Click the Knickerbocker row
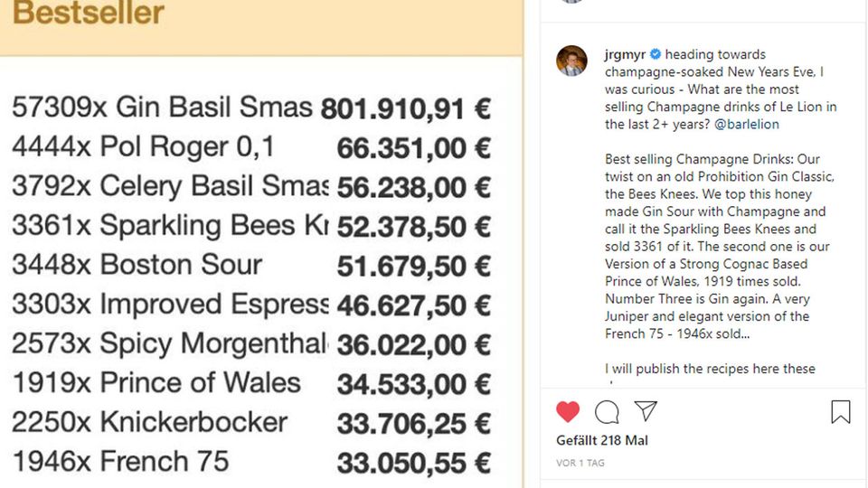The width and height of the screenshot is (868, 488). pyautogui.click(x=149, y=422)
